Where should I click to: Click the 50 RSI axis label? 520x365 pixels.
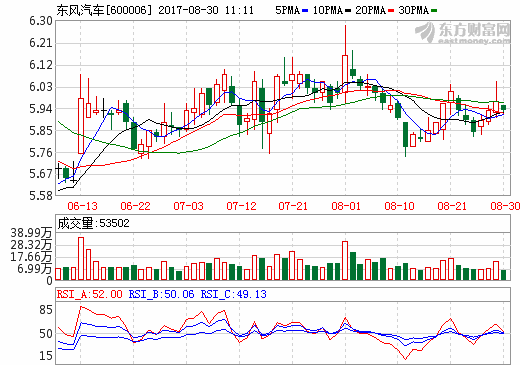[x=46, y=334]
